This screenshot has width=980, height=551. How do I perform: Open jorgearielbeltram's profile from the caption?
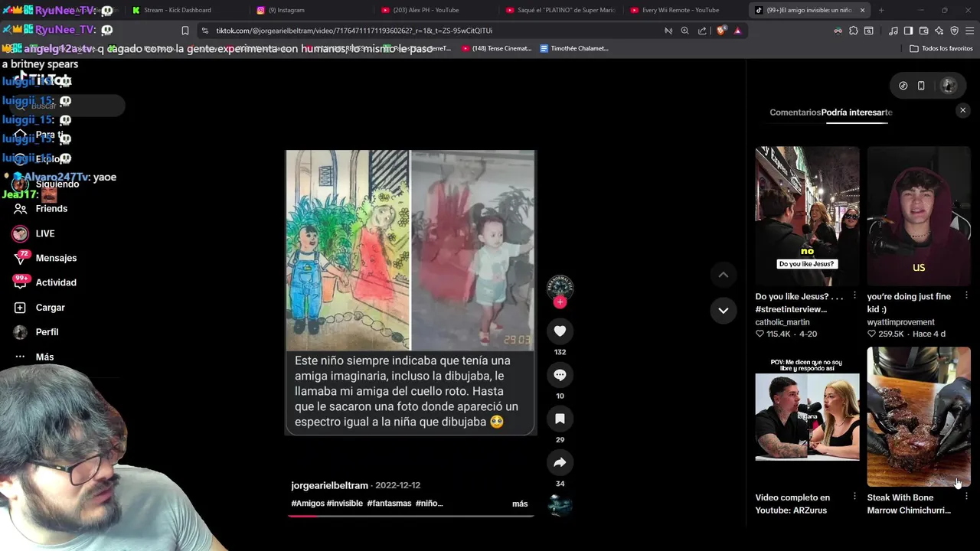[329, 485]
